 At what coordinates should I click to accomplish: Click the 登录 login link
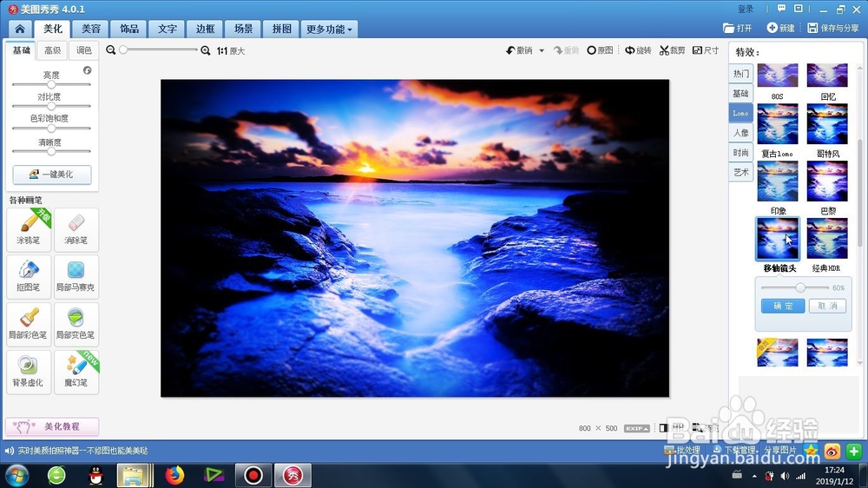746,9
